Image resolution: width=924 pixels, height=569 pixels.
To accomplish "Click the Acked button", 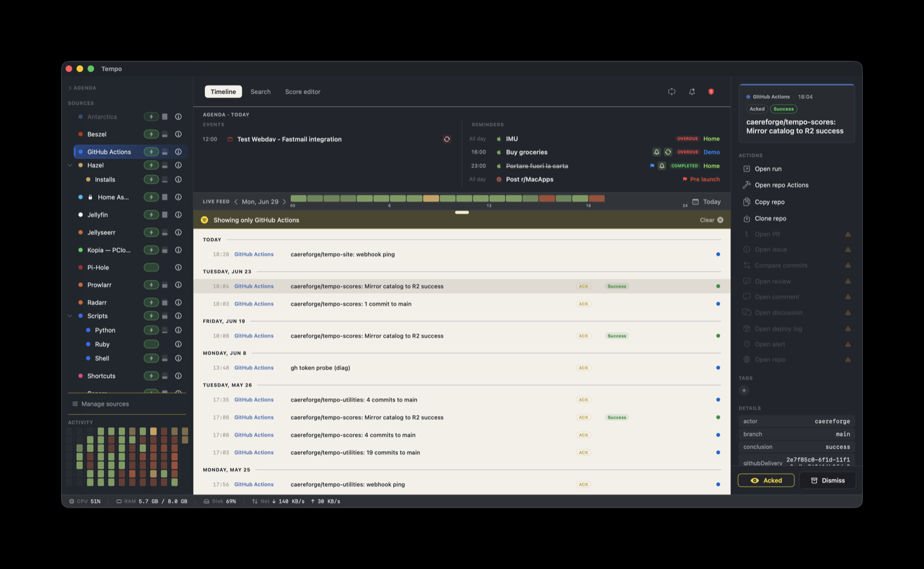I will [766, 480].
